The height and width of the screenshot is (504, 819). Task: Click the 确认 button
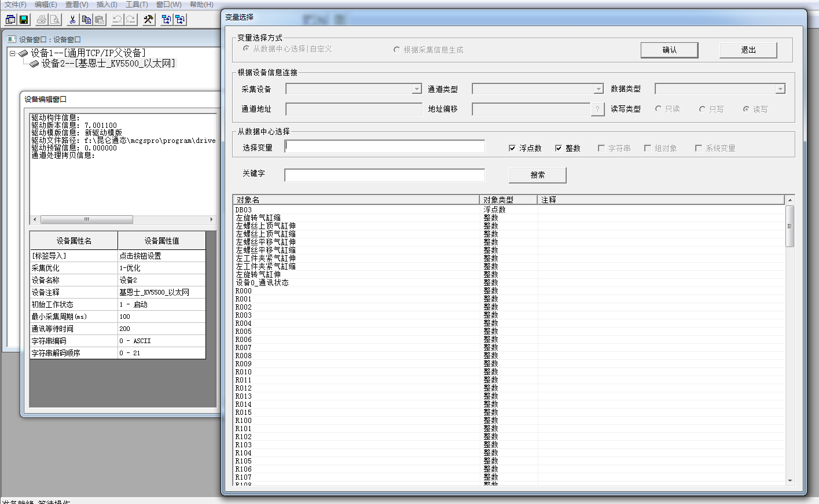click(669, 50)
